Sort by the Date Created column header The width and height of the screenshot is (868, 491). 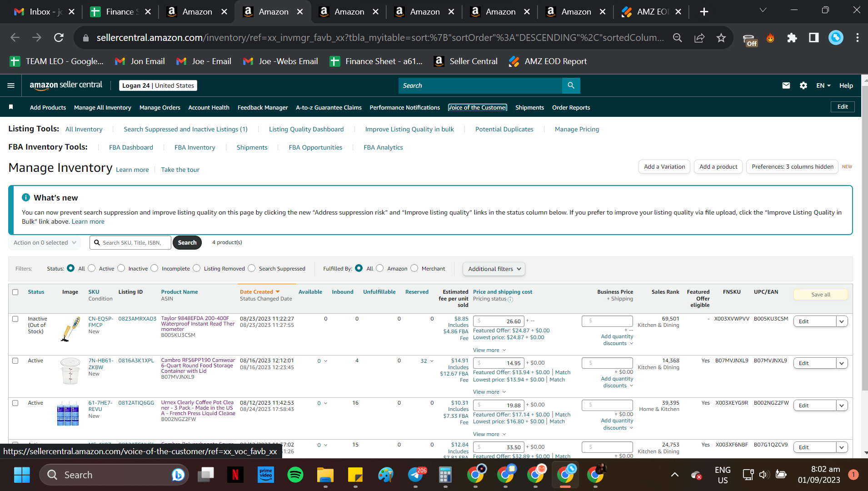(x=259, y=292)
